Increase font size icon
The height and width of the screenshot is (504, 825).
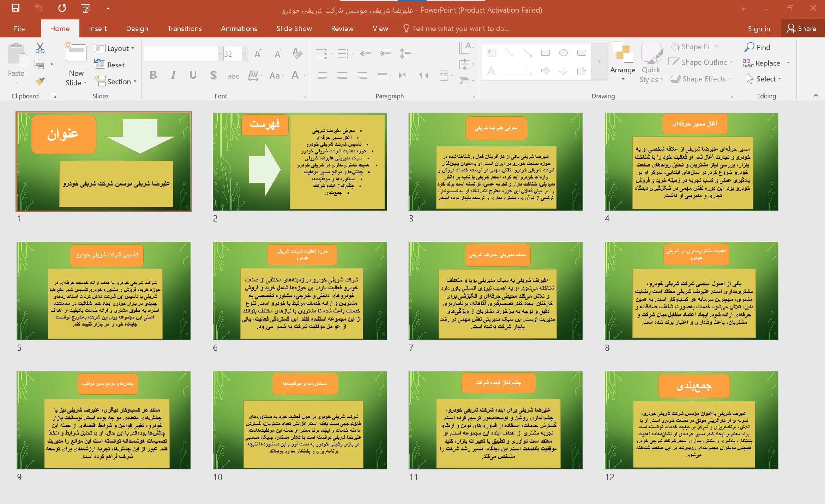coord(258,54)
